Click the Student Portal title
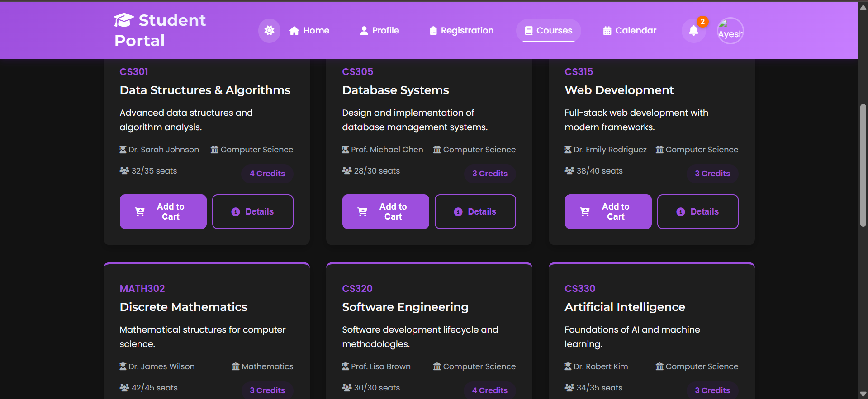868x399 pixels. [x=160, y=30]
